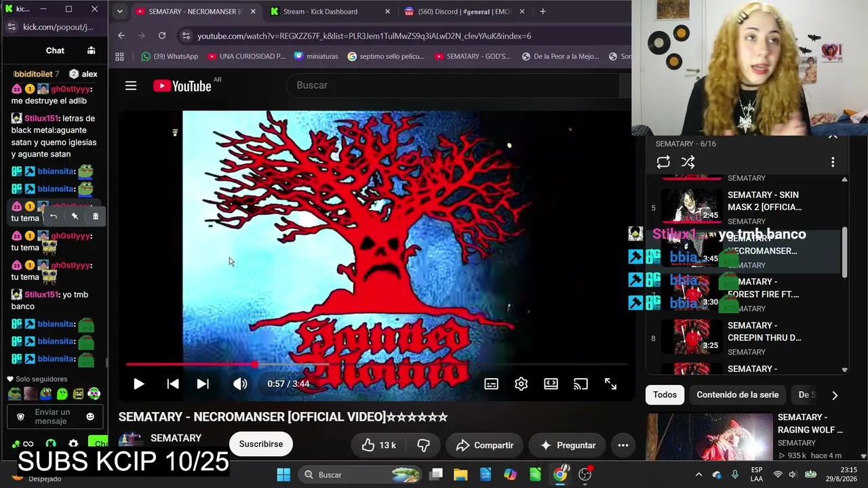Focus the YouTube Buscar search field
Image resolution: width=868 pixels, height=488 pixels.
(x=454, y=85)
